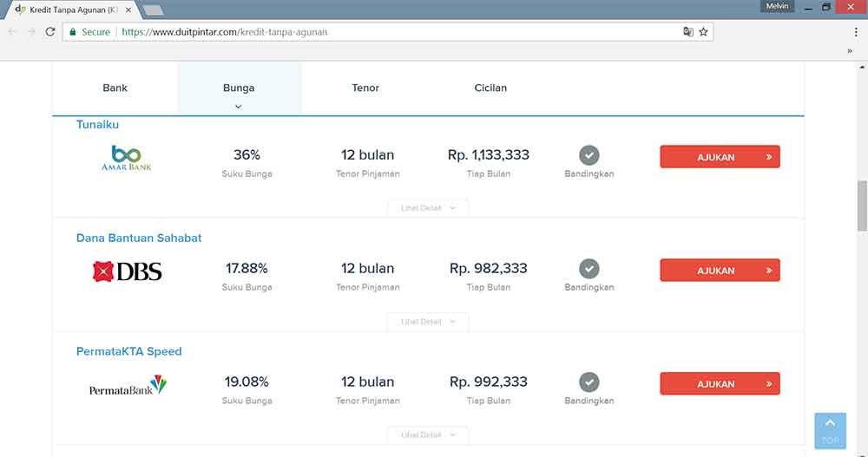Screen dimensions: 868x457
Task: Close the Kredit Tanpa Agunan tab
Action: pos(128,10)
